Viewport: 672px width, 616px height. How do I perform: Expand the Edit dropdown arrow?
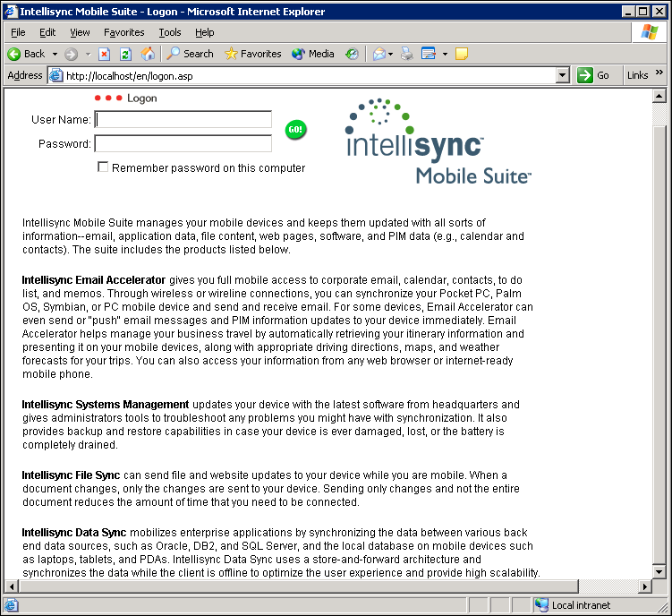pos(445,54)
